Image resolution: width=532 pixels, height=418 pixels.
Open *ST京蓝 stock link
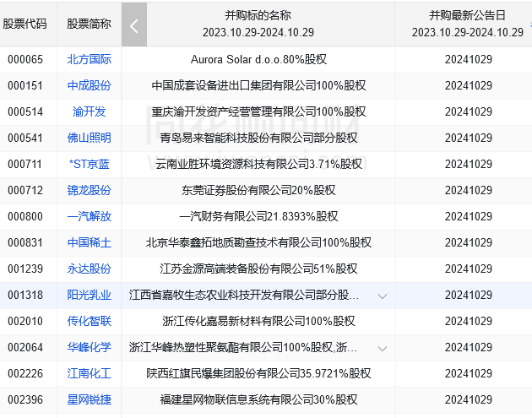click(x=90, y=165)
